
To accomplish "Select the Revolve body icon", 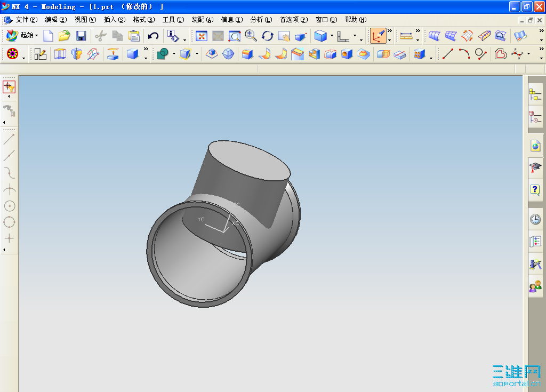I will pyautogui.click(x=77, y=54).
